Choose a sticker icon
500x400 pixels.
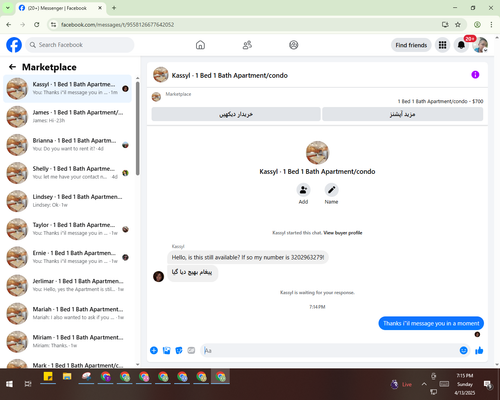[179, 350]
